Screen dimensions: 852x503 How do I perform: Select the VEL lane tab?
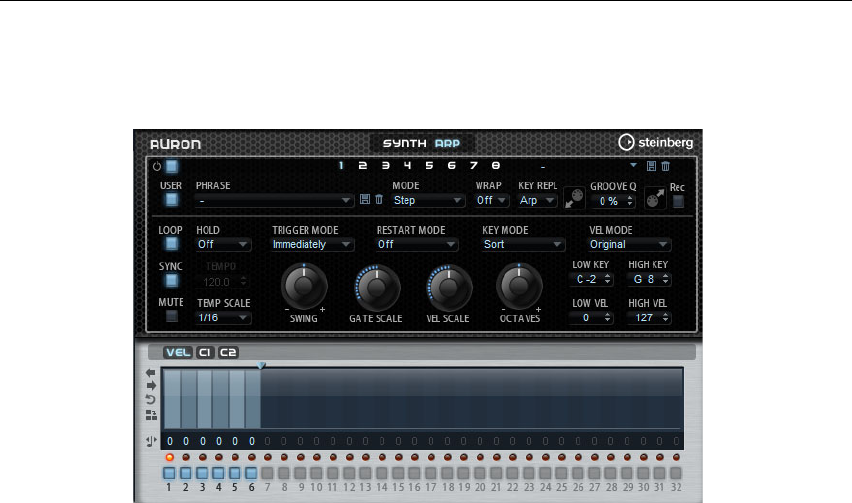[x=178, y=353]
